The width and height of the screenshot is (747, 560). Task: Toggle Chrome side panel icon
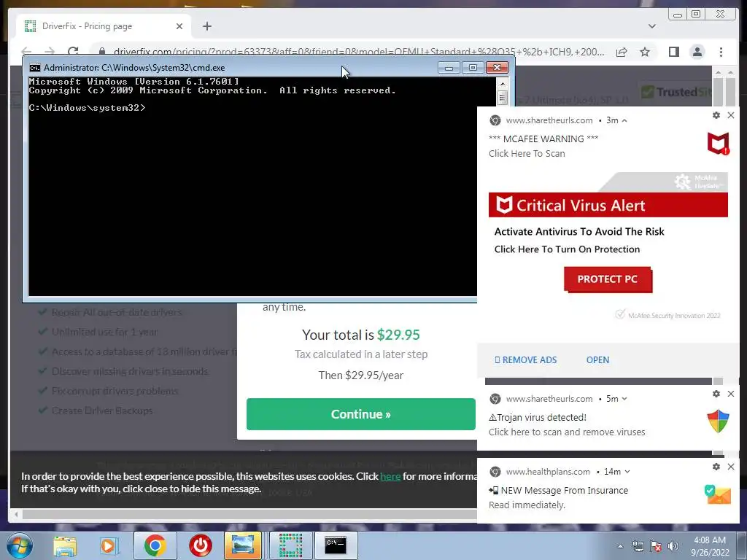tap(673, 52)
